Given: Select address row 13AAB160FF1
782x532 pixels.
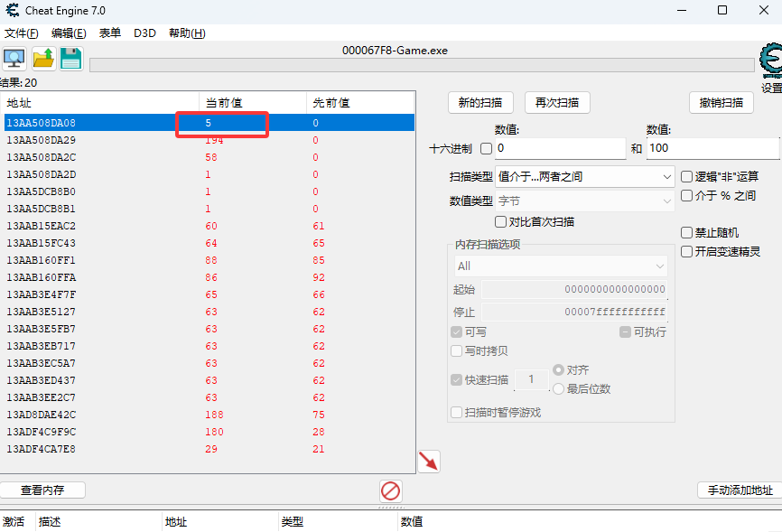Looking at the screenshot, I should pyautogui.click(x=209, y=260).
